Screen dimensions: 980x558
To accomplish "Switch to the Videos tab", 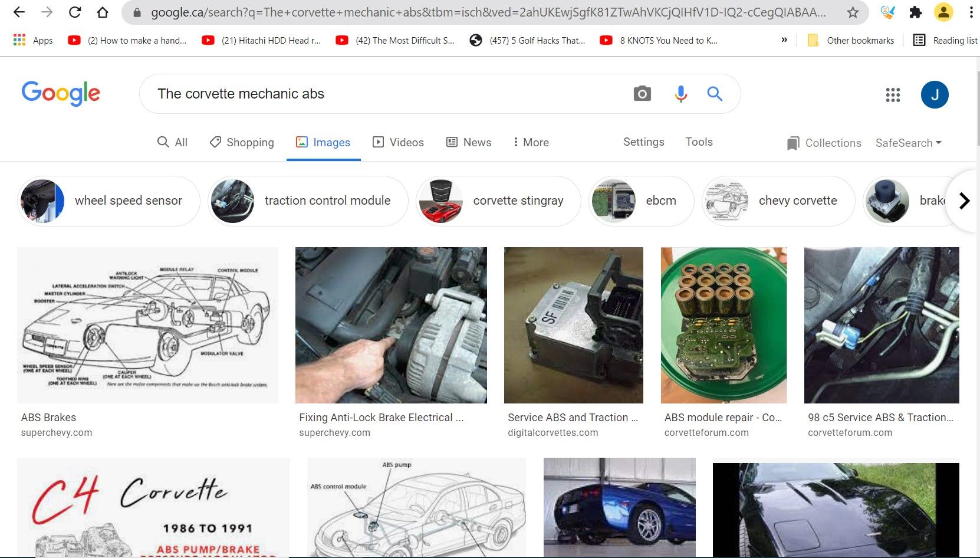I will coord(398,142).
